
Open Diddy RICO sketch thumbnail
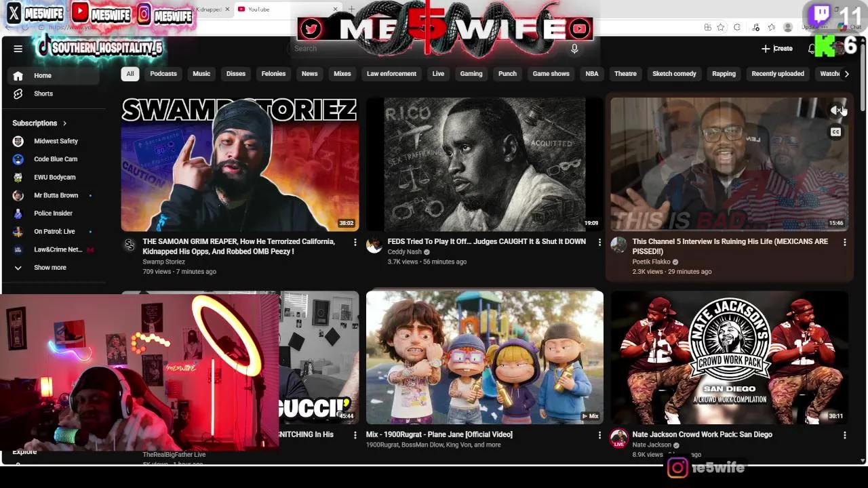coord(485,165)
